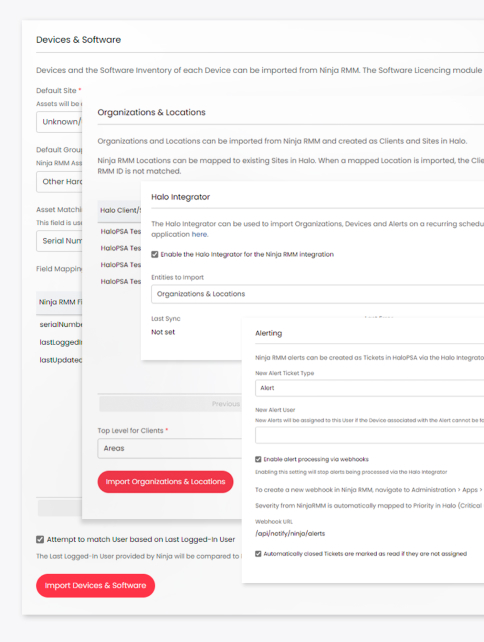Click Import Organizations & Locations button
Image resolution: width=484 pixels, height=642 pixels.
click(x=165, y=482)
